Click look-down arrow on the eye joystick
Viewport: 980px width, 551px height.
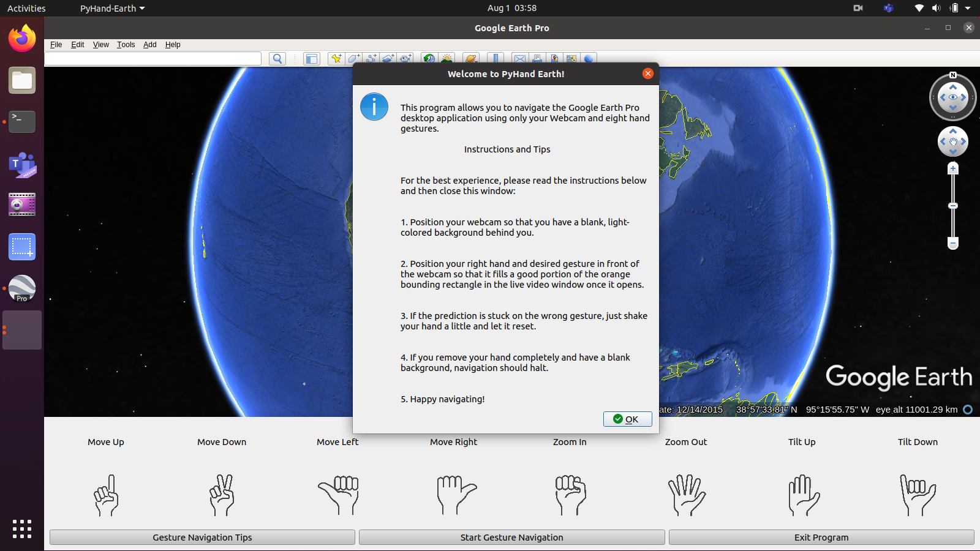pyautogui.click(x=953, y=107)
